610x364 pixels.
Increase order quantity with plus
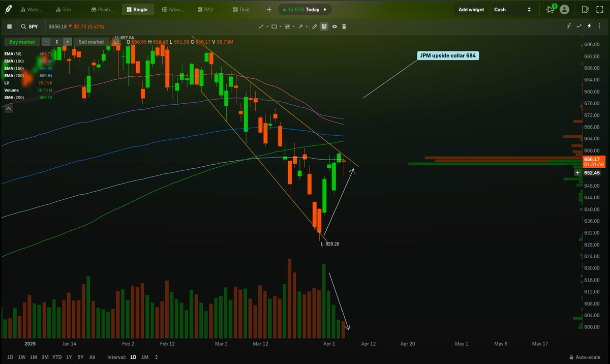click(67, 42)
